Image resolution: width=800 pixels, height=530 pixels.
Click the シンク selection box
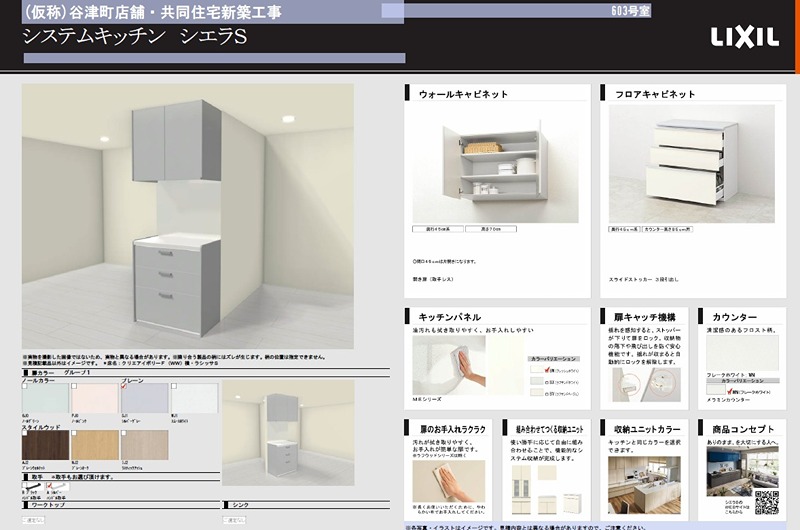[x=234, y=520]
